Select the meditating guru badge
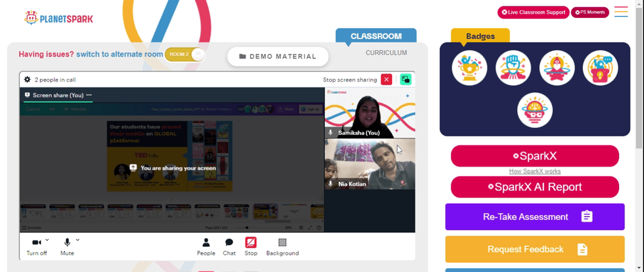The width and height of the screenshot is (644, 272). coord(557,68)
